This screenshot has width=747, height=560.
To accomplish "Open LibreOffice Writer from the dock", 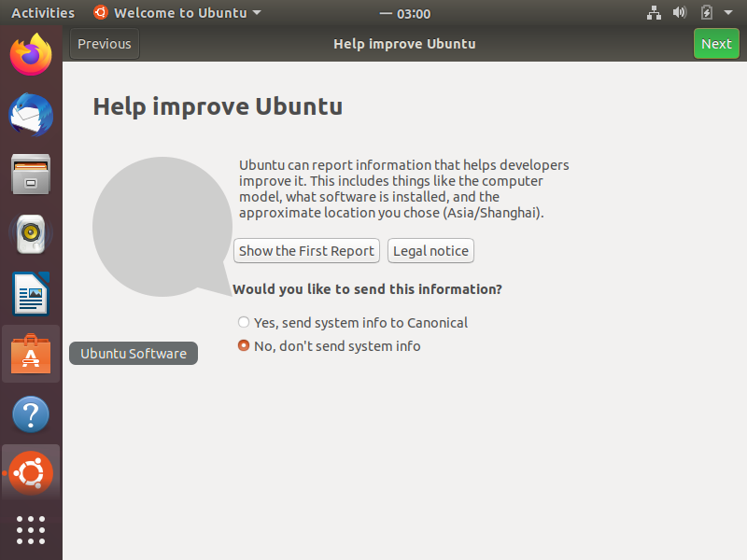I will (x=31, y=294).
